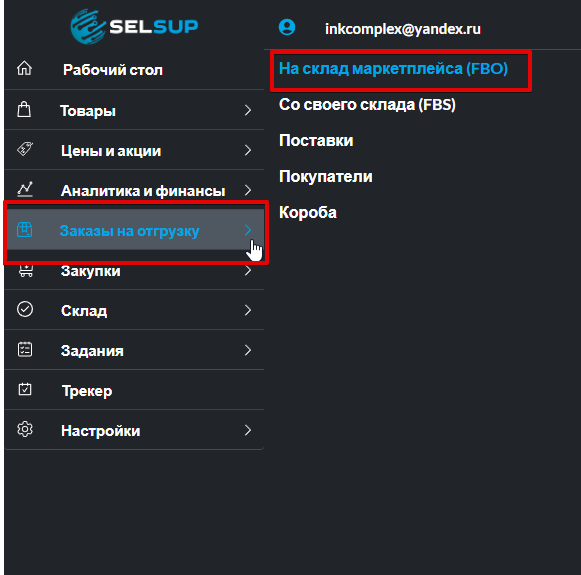
Task: Expand the Склад submenu chevron
Action: pyautogui.click(x=248, y=310)
